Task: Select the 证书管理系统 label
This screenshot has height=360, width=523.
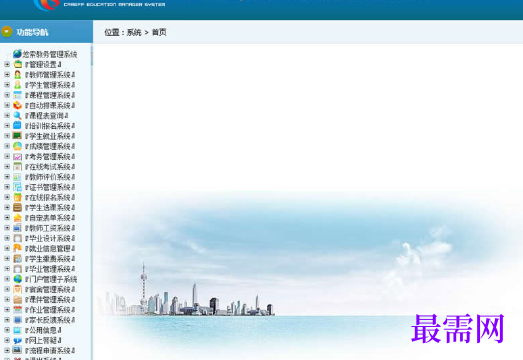Action: 50,187
